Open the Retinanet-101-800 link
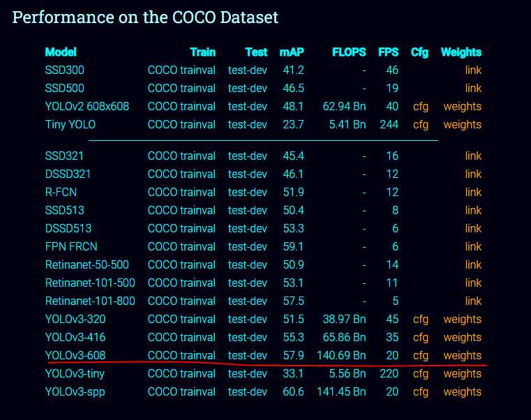 [x=473, y=301]
